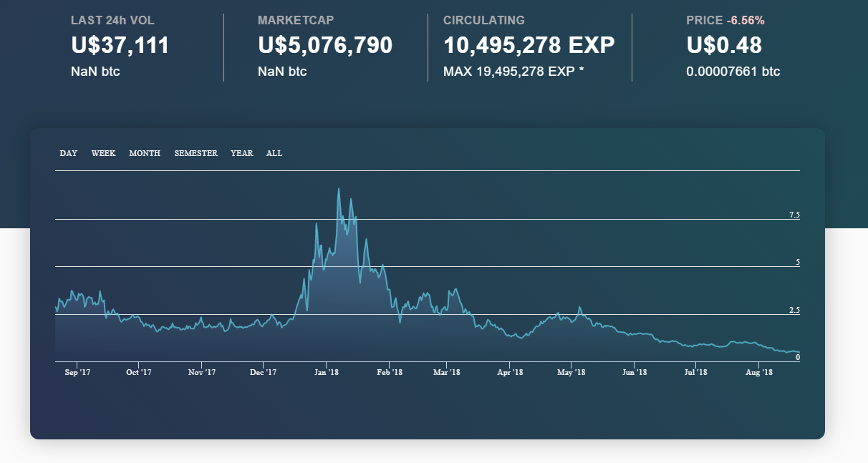868x463 pixels.
Task: Click NaN btc under volume value
Action: 95,72
